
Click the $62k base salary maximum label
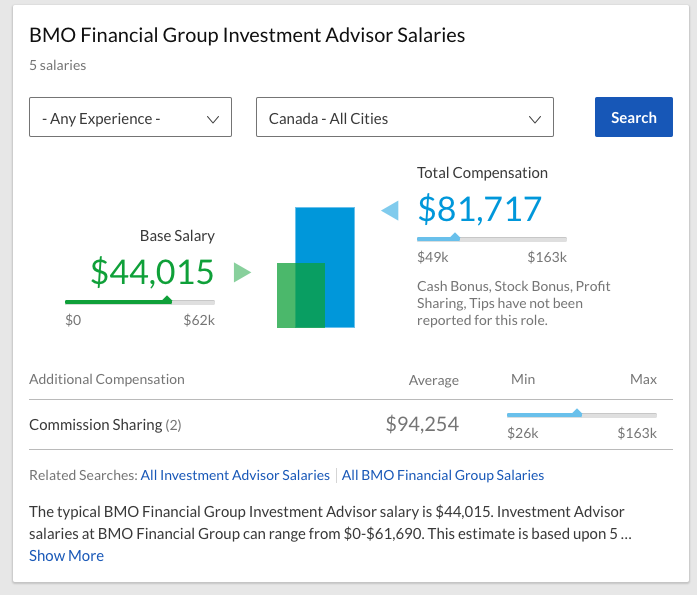[199, 320]
